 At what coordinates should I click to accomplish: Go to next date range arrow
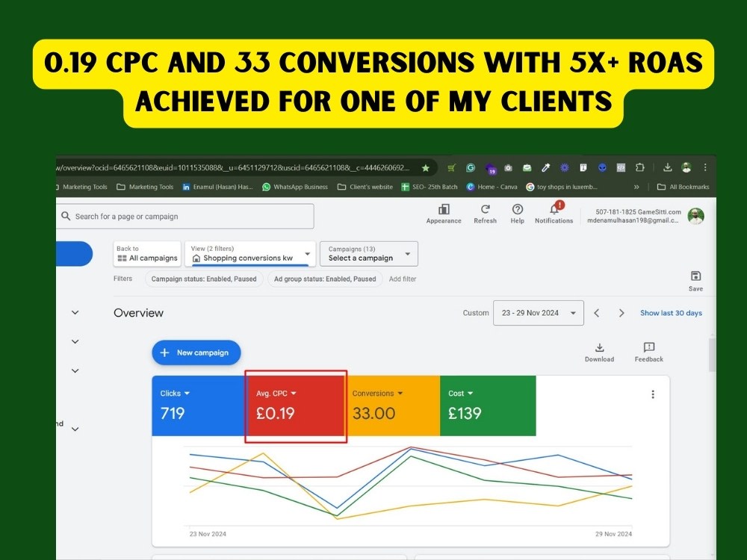[x=622, y=313]
